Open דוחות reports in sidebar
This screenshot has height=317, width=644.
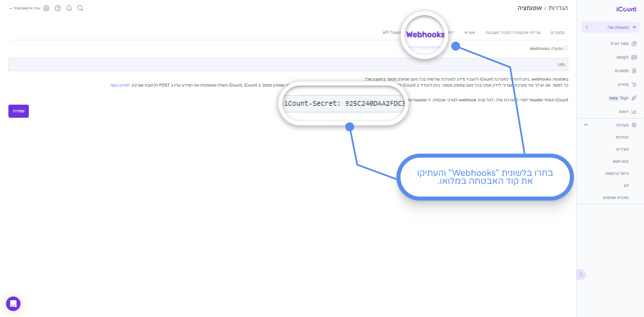tap(624, 112)
